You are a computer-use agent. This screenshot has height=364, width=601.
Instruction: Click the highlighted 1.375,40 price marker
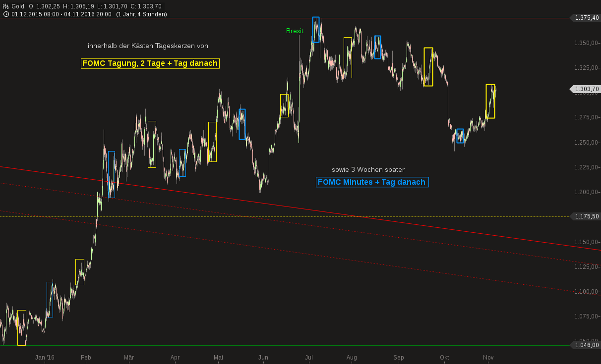click(587, 17)
